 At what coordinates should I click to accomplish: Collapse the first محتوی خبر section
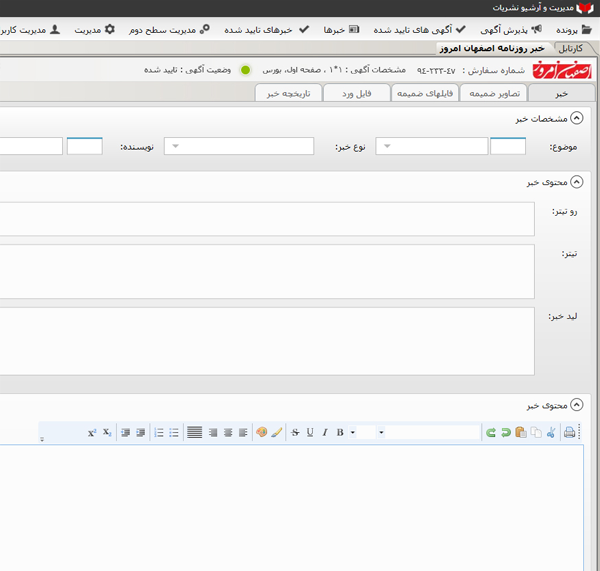click(577, 182)
